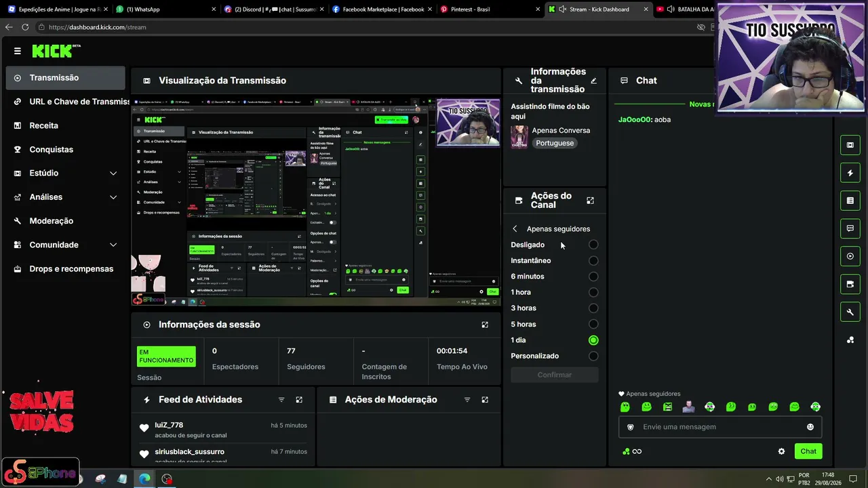Select the Desligado radio option
868x488 pixels.
pyautogui.click(x=593, y=245)
